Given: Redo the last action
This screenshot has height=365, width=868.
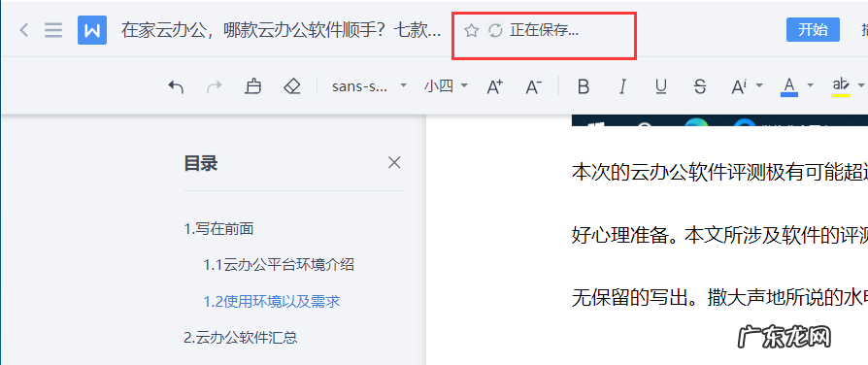Looking at the screenshot, I should 215,86.
